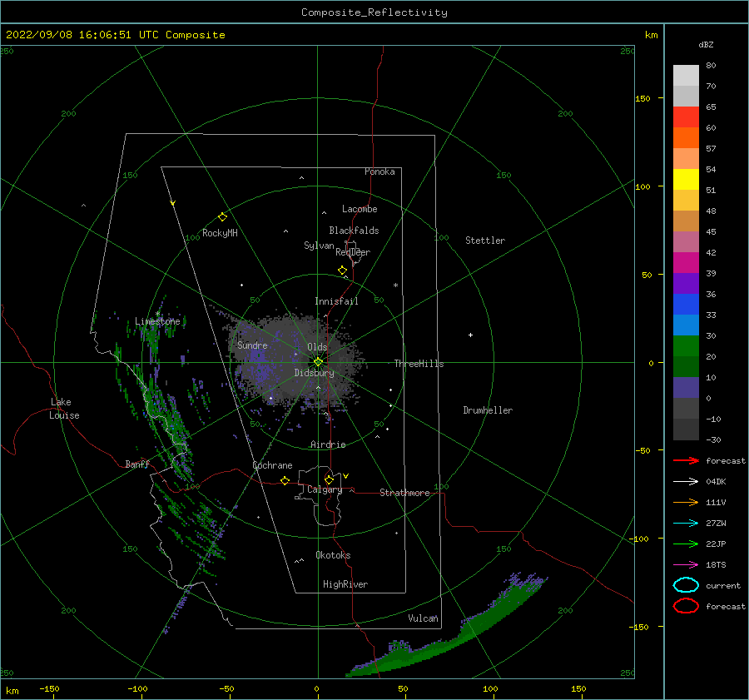Click the RockyMH label
Viewport: 749px width, 700px height.
click(220, 233)
